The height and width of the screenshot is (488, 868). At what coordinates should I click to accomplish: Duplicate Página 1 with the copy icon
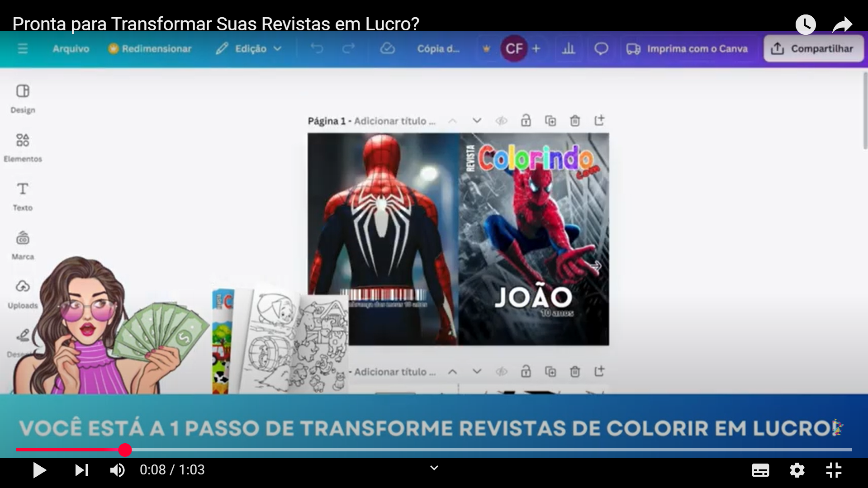[550, 121]
